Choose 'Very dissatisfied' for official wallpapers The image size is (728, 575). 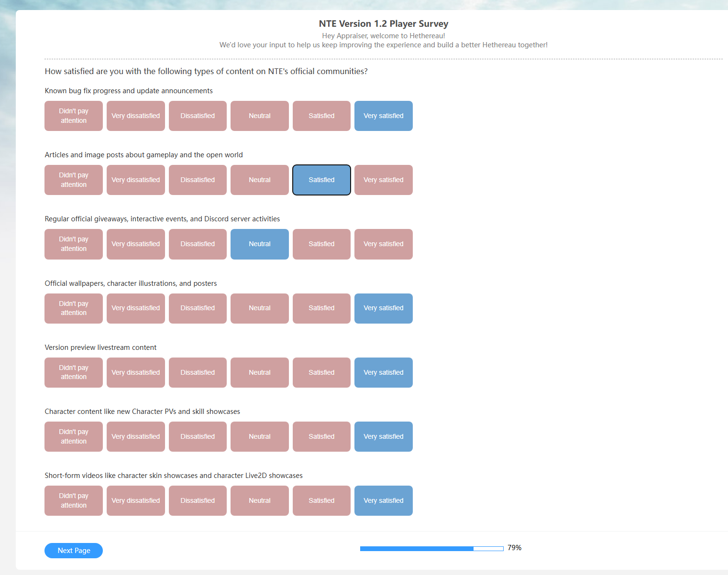click(x=136, y=308)
